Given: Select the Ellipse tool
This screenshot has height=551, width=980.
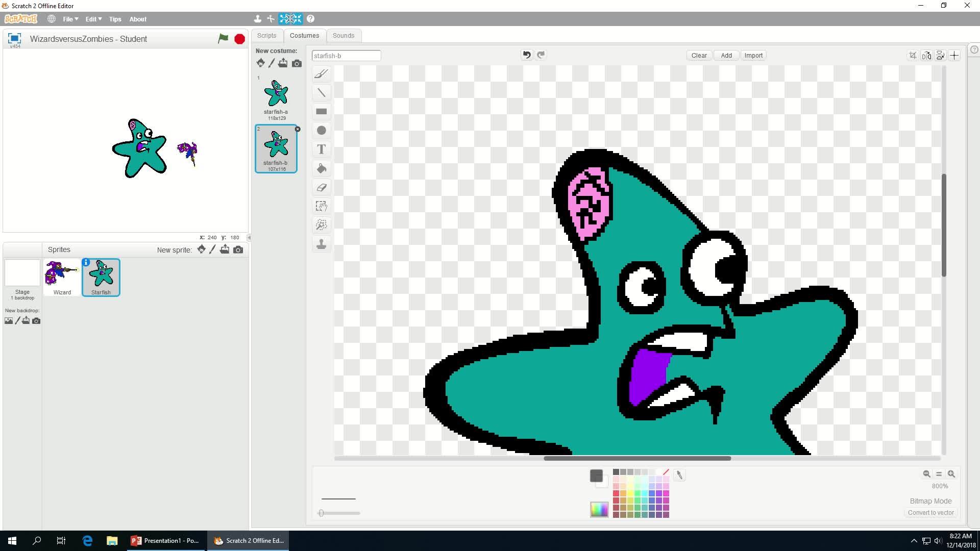Looking at the screenshot, I should point(321,131).
